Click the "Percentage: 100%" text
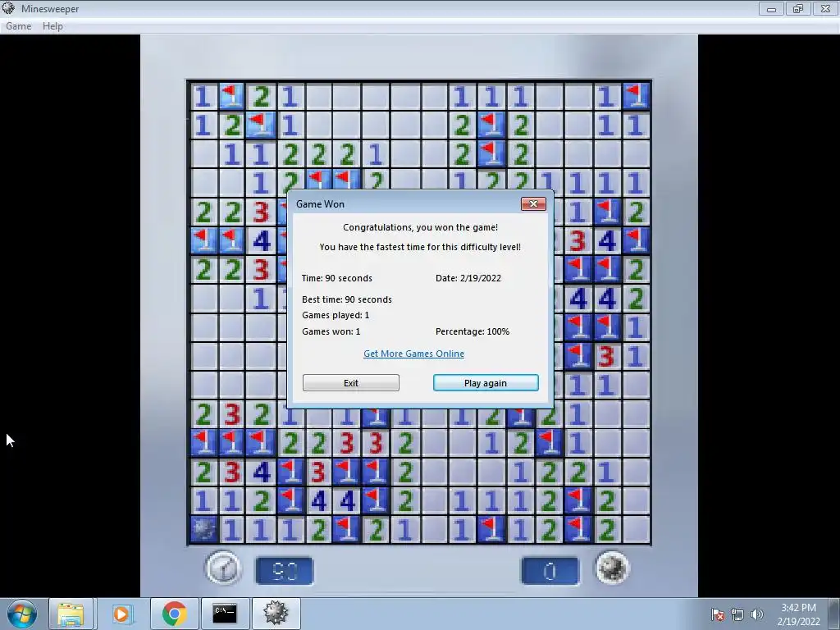This screenshot has width=840, height=630. (x=472, y=331)
